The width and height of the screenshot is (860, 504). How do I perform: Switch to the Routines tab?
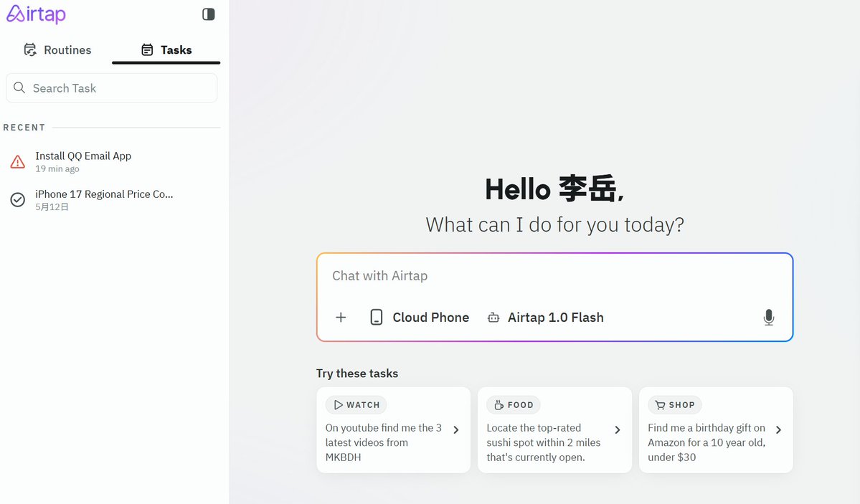pyautogui.click(x=57, y=50)
